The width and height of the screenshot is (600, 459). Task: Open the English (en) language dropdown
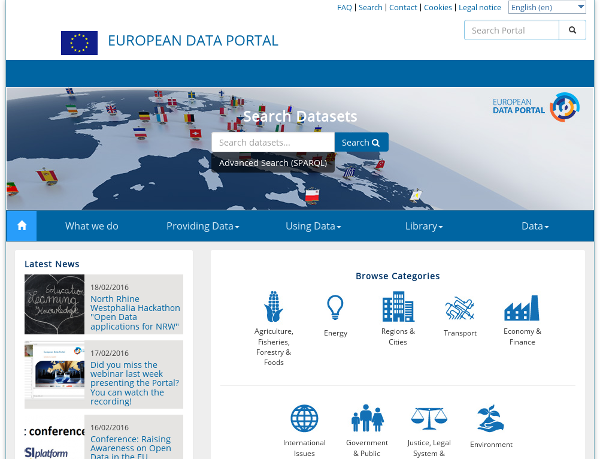(547, 7)
